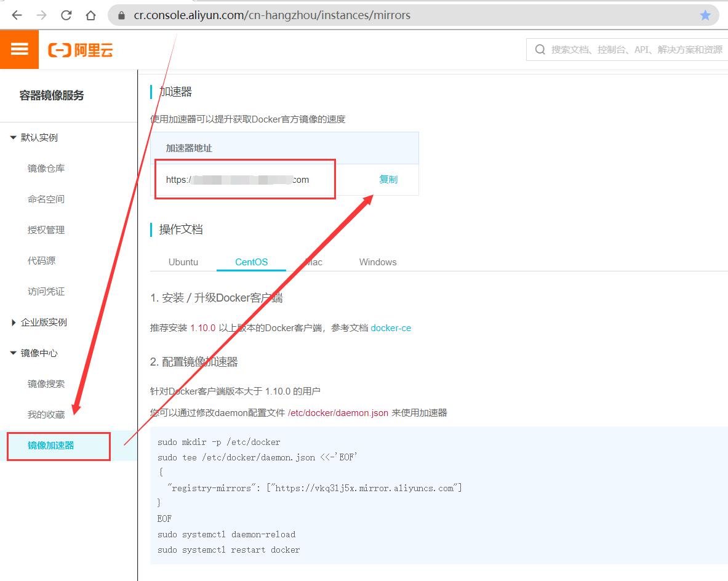Select the CentOS tab
This screenshot has height=581, width=728.
(251, 262)
